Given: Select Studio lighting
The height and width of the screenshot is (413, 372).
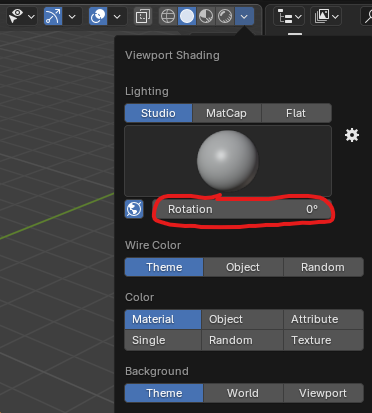Looking at the screenshot, I should pyautogui.click(x=158, y=113).
